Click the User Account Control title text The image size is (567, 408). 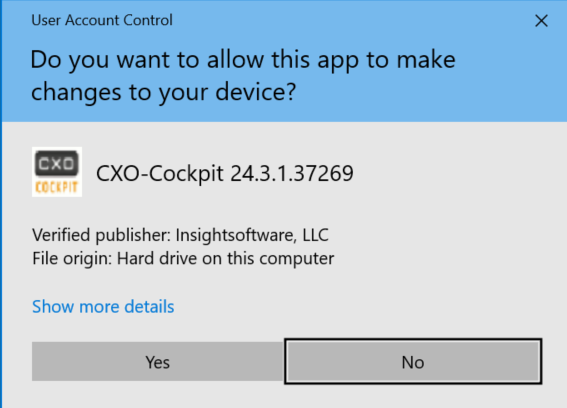coord(102,20)
